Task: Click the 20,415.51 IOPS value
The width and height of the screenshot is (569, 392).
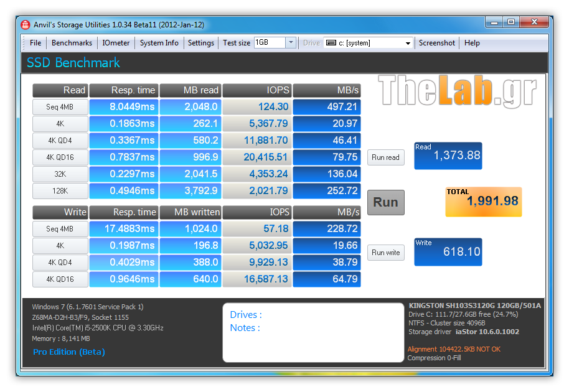Action: tap(257, 157)
